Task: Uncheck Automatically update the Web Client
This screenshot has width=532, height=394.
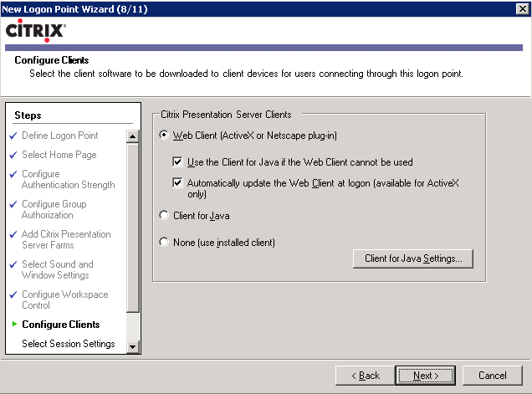Action: tap(177, 183)
